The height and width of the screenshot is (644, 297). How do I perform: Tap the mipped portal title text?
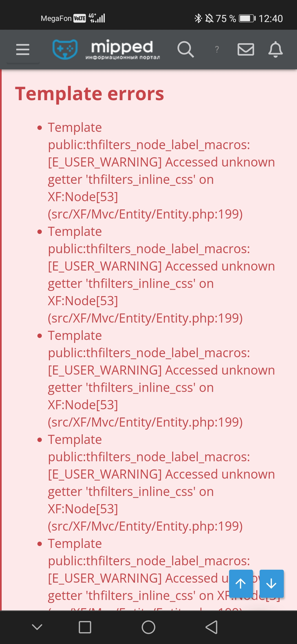click(x=122, y=50)
